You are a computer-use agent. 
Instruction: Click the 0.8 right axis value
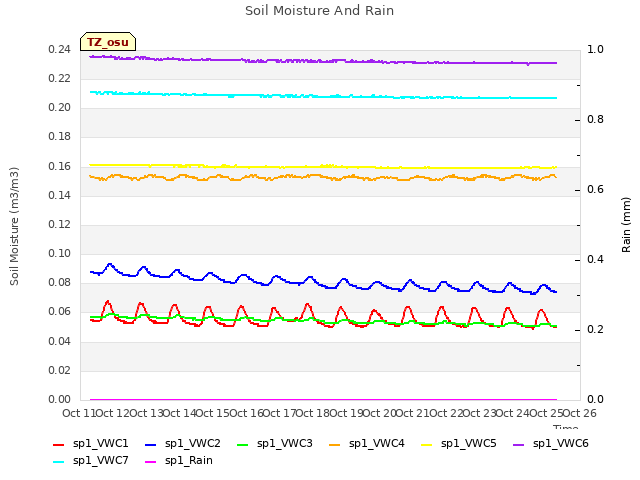pos(595,120)
